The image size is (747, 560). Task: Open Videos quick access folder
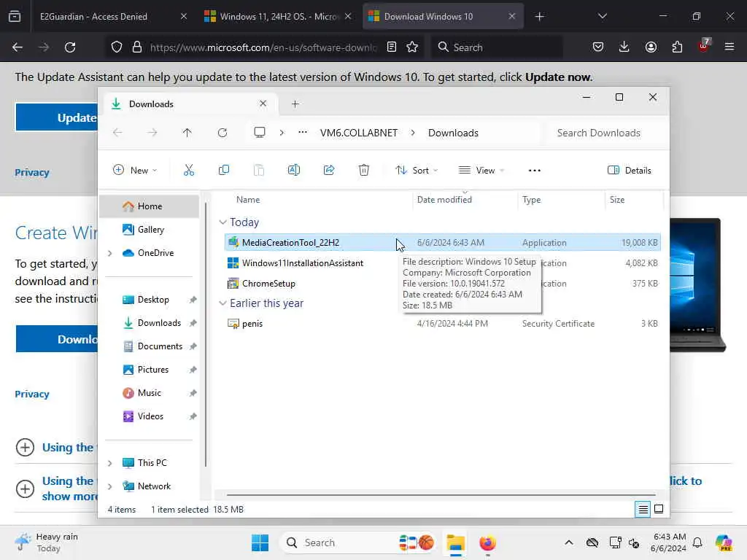(x=149, y=416)
